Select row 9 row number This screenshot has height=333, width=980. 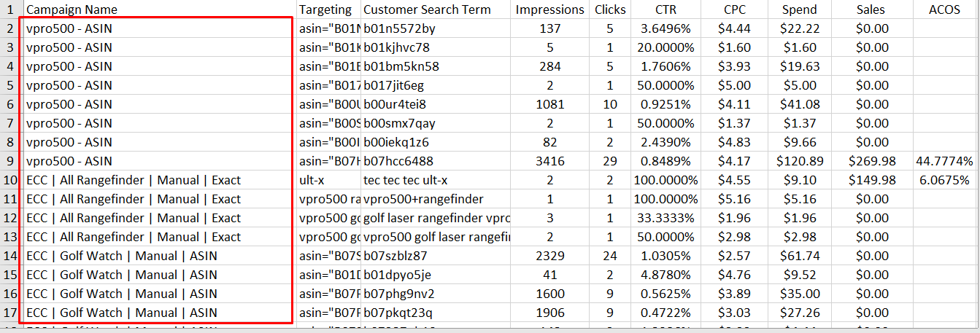tap(10, 161)
